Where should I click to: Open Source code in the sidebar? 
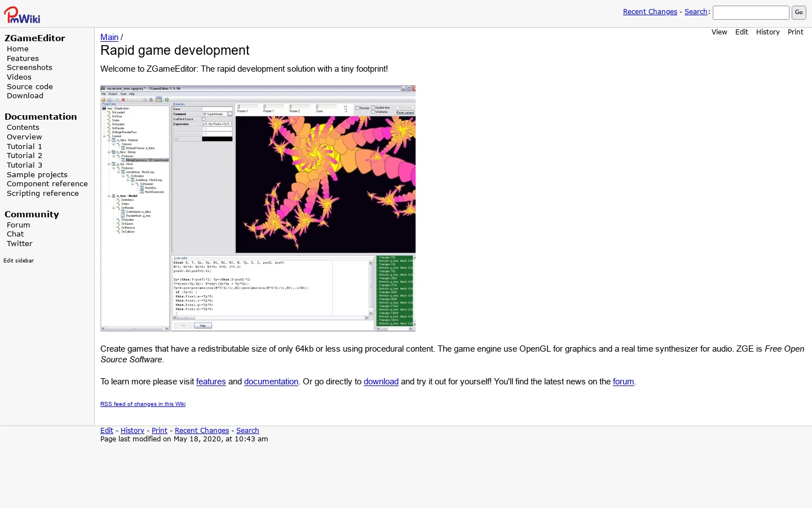(30, 87)
